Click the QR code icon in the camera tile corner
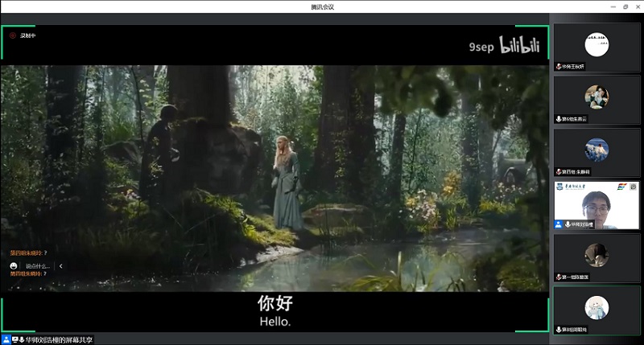Image resolution: width=644 pixels, height=345 pixels. [634, 187]
